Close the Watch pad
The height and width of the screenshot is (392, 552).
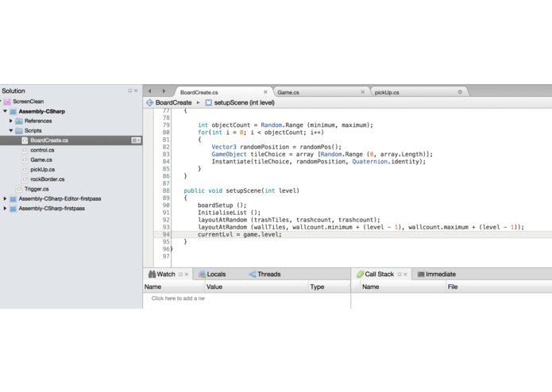(x=187, y=275)
